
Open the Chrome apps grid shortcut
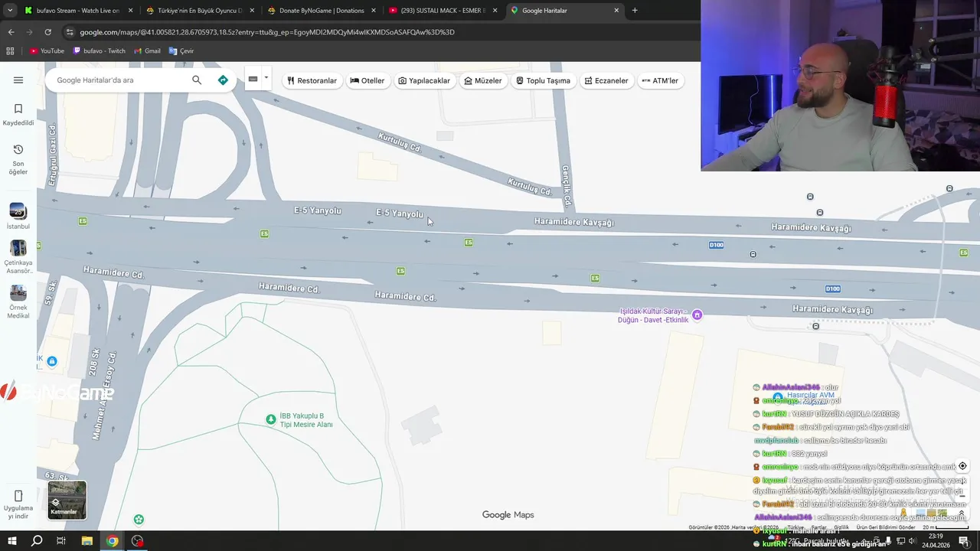(10, 51)
